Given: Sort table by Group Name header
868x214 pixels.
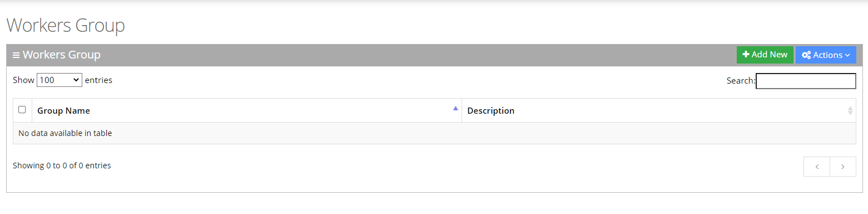Looking at the screenshot, I should 63,110.
